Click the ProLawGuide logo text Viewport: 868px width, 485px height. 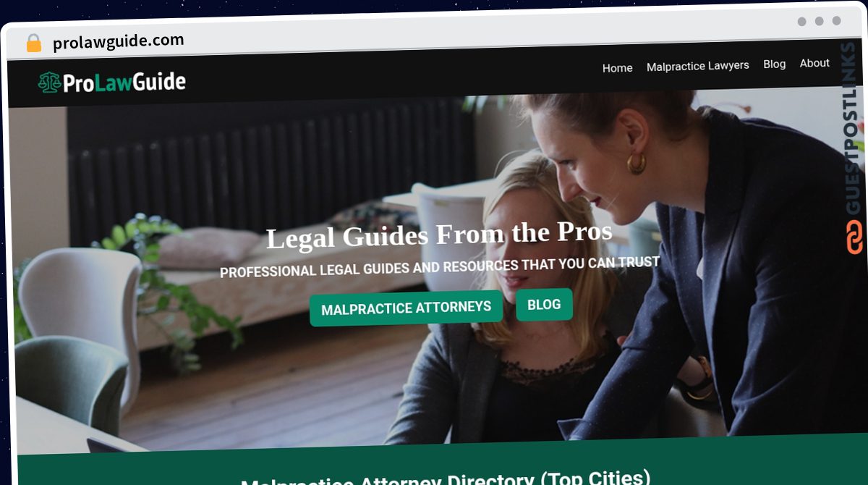pos(124,83)
